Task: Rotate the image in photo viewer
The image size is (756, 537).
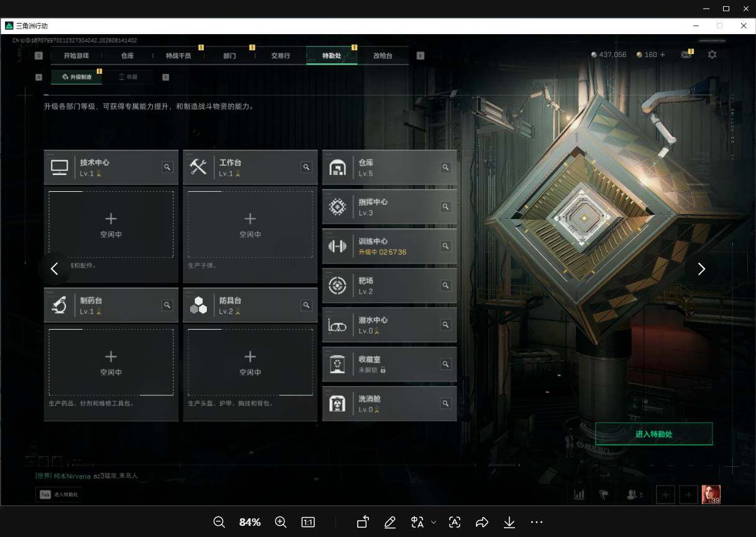Action: [x=363, y=522]
